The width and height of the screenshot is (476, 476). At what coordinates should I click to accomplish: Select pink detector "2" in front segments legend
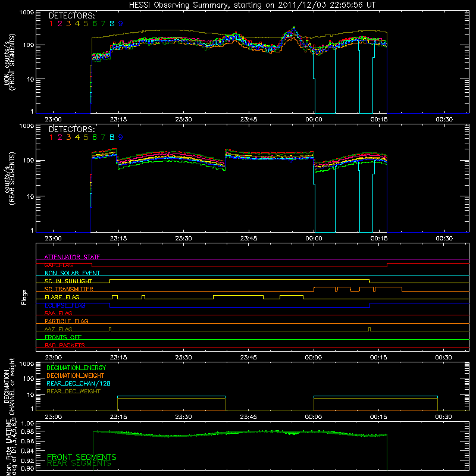(x=60, y=23)
